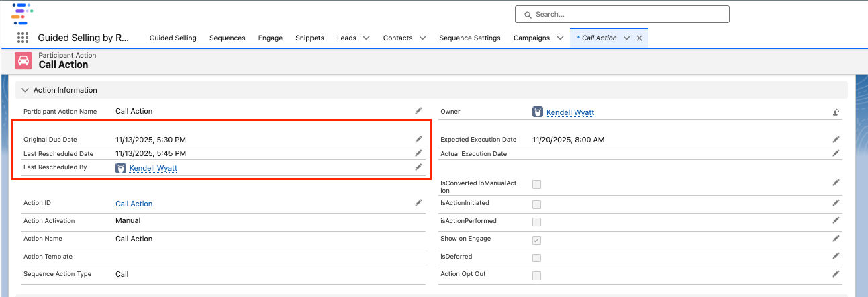
Task: Open the Guided Selling tab
Action: tap(173, 38)
